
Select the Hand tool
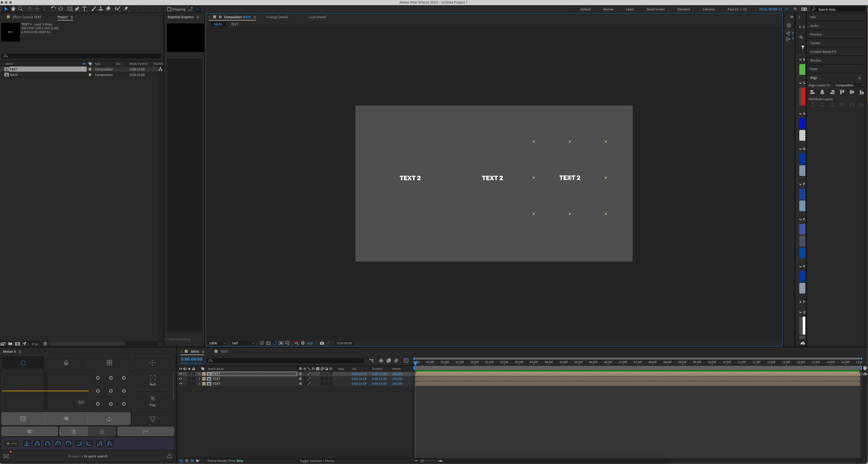(13, 9)
